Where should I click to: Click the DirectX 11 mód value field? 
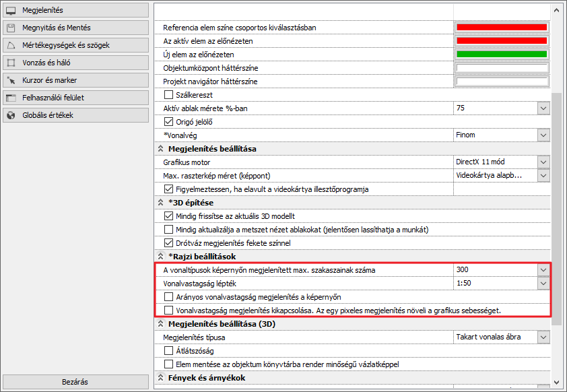(x=496, y=162)
